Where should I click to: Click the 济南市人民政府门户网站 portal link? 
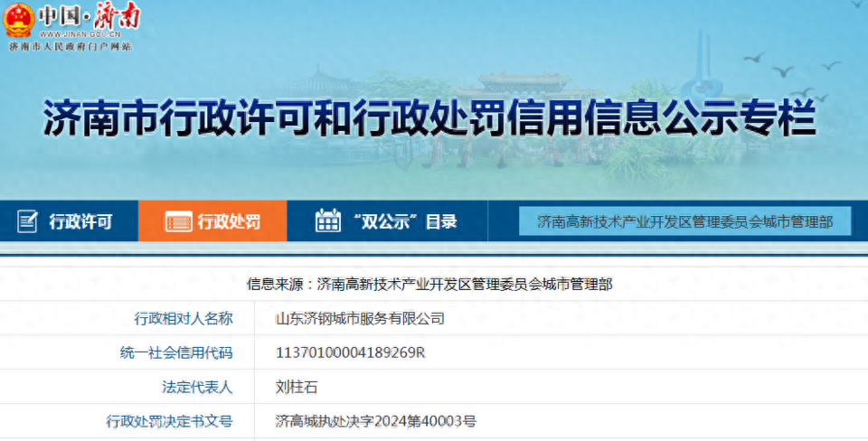(70, 46)
